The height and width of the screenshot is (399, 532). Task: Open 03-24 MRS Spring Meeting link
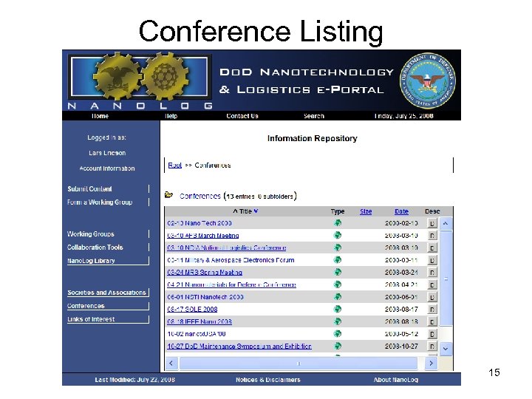point(205,272)
